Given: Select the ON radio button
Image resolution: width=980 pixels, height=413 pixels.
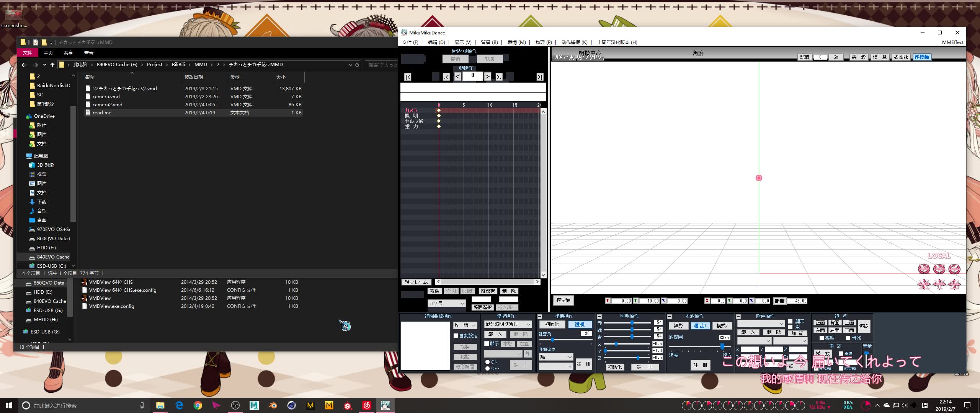Looking at the screenshot, I should click(x=487, y=362).
